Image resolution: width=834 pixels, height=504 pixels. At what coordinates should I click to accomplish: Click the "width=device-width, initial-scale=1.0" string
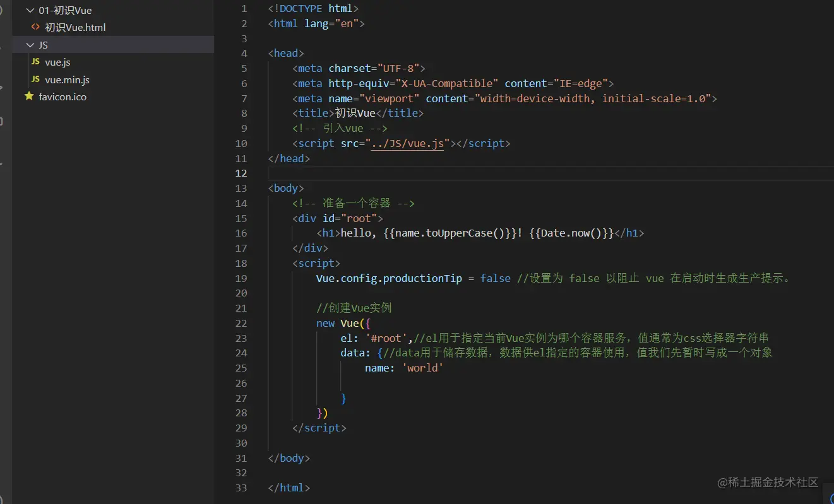click(592, 99)
